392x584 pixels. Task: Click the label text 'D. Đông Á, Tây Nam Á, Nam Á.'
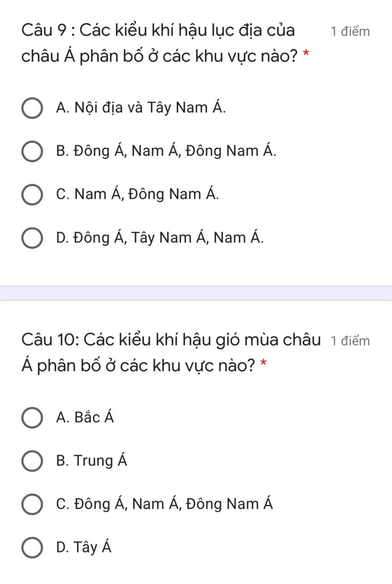click(x=160, y=238)
